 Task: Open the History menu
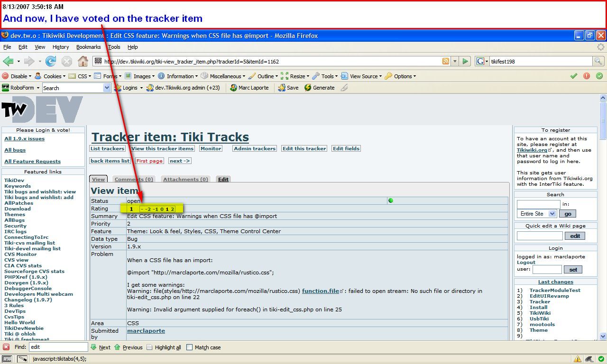tap(61, 47)
